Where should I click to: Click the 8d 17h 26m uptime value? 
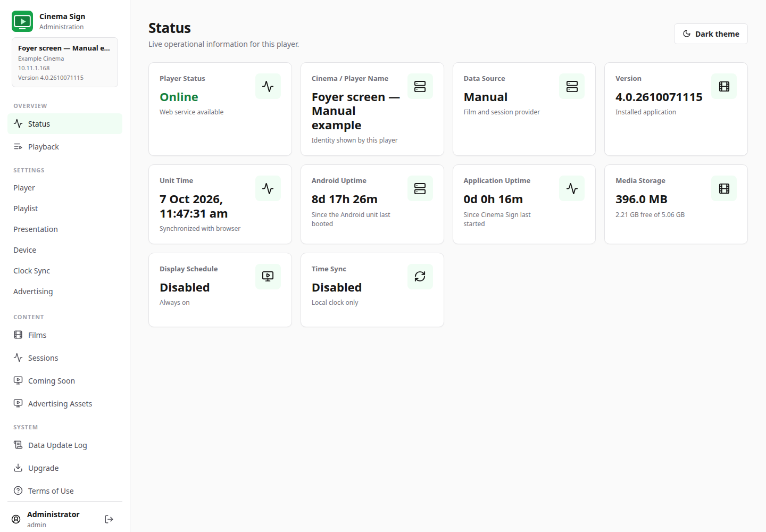pyautogui.click(x=345, y=199)
